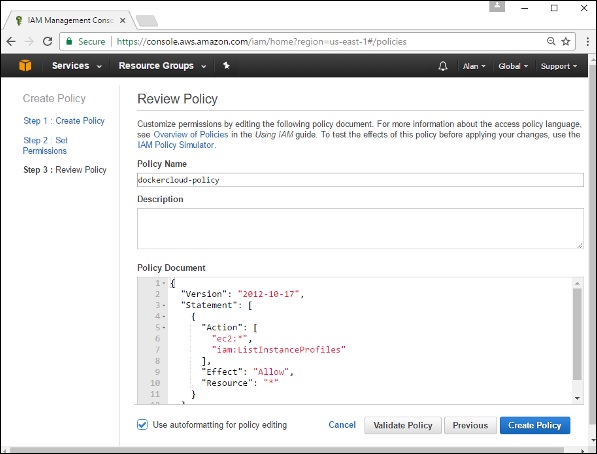The image size is (597, 454).
Task: Reload the page with the refresh icon
Action: [47, 41]
